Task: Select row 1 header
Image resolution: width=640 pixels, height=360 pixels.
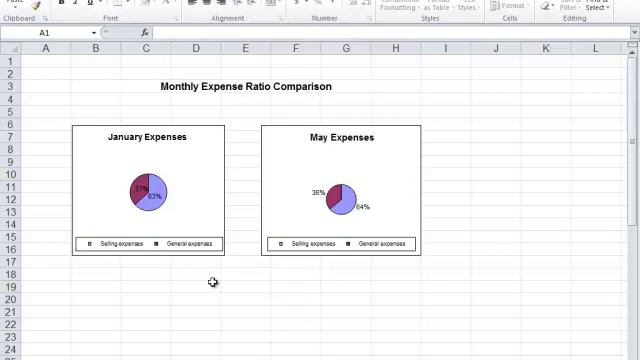Action: tap(10, 61)
